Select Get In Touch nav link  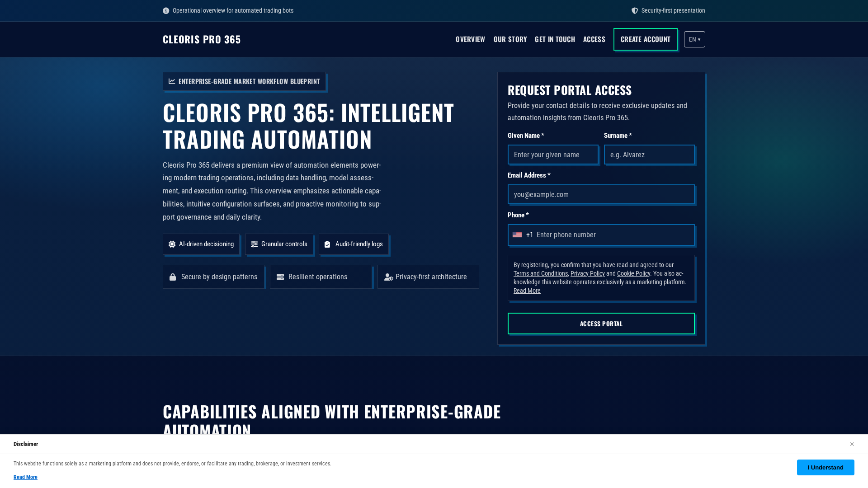[x=555, y=39]
